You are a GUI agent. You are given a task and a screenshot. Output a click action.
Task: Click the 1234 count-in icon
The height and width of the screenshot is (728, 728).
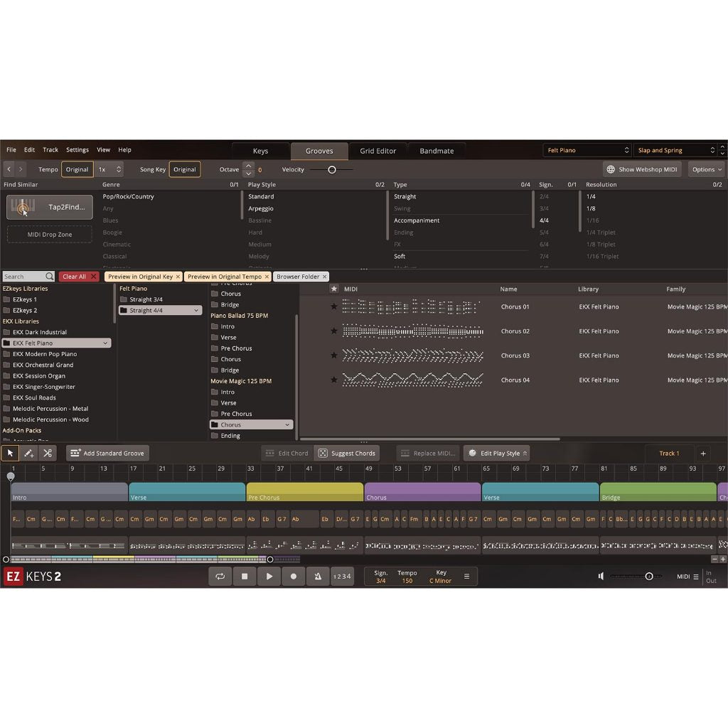coord(342,577)
